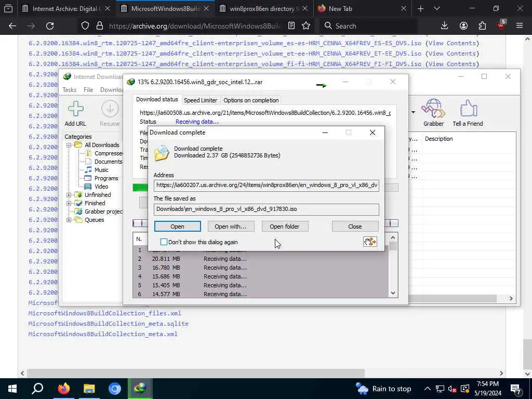The height and width of the screenshot is (399, 532).
Task: Open the Windows Start menu
Action: [12, 389]
